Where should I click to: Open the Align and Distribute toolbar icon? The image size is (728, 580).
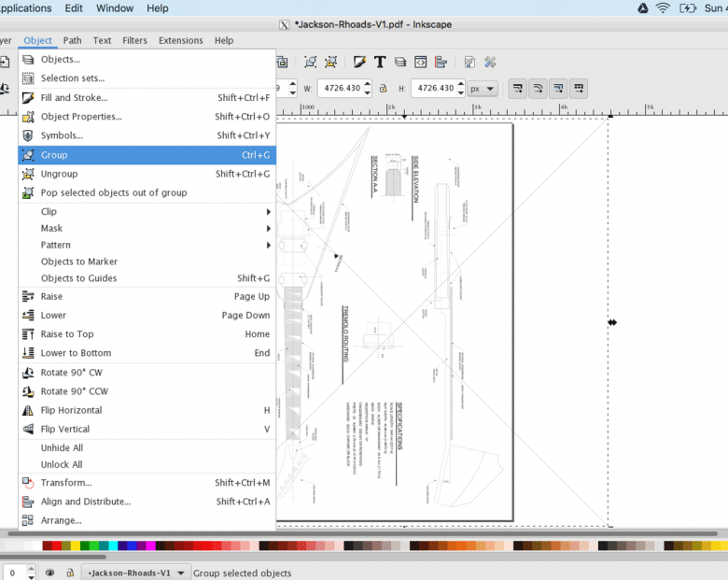click(441, 63)
